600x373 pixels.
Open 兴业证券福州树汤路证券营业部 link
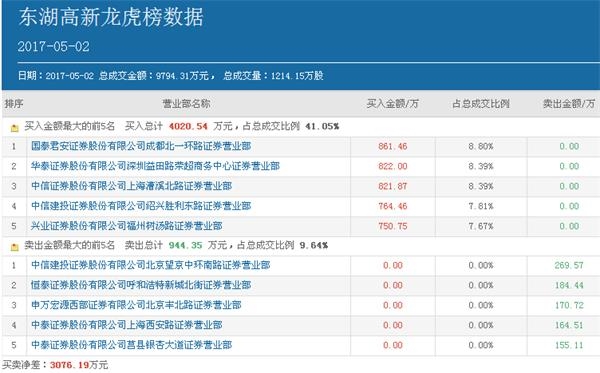127,226
